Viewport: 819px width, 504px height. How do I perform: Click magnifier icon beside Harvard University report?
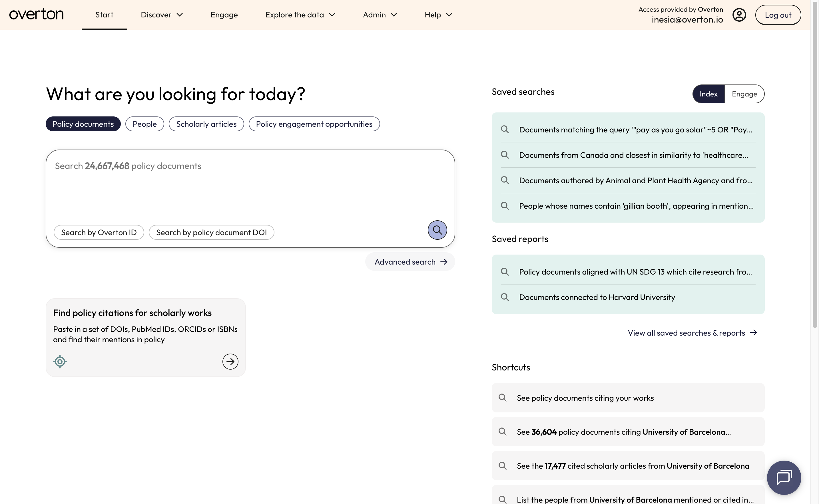point(505,297)
